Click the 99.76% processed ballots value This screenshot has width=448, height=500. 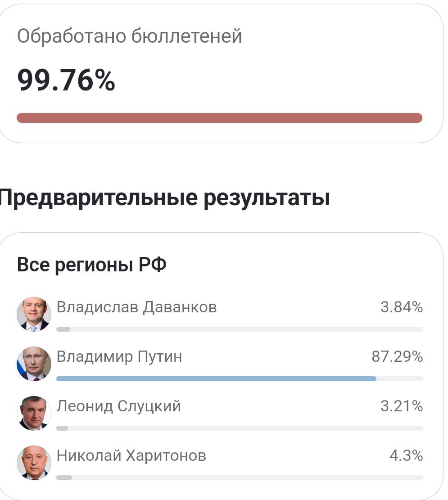click(x=66, y=81)
